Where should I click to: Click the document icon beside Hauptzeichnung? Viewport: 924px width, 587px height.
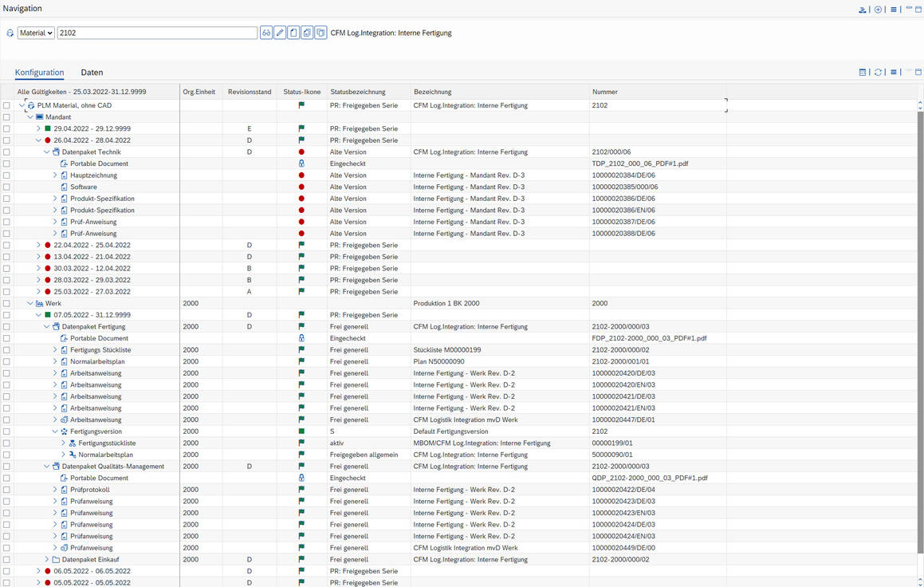[65, 175]
